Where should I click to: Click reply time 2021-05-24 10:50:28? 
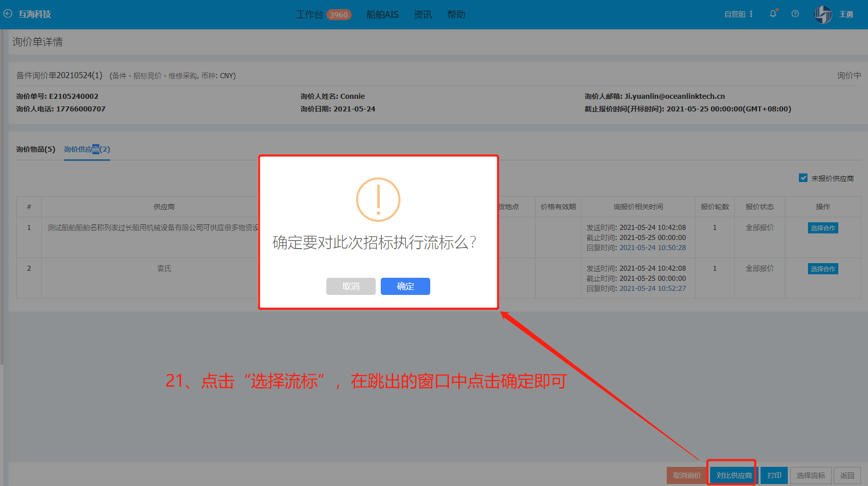[653, 248]
